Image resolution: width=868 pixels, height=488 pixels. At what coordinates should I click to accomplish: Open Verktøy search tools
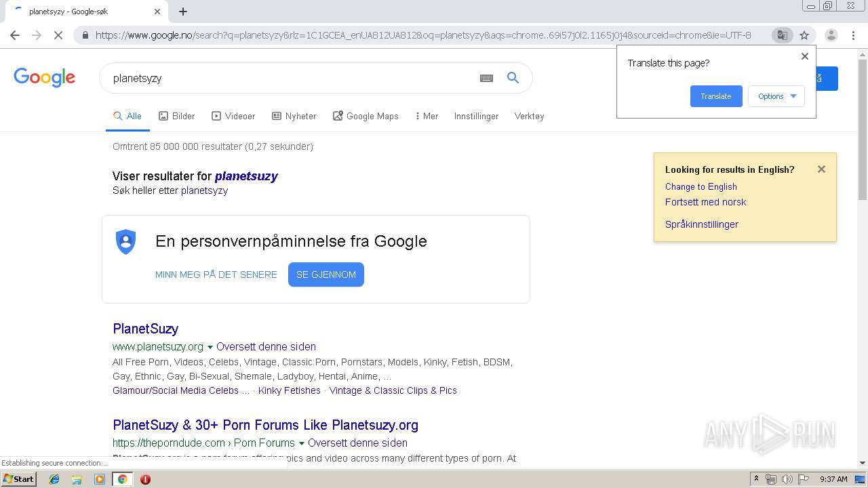tap(529, 116)
